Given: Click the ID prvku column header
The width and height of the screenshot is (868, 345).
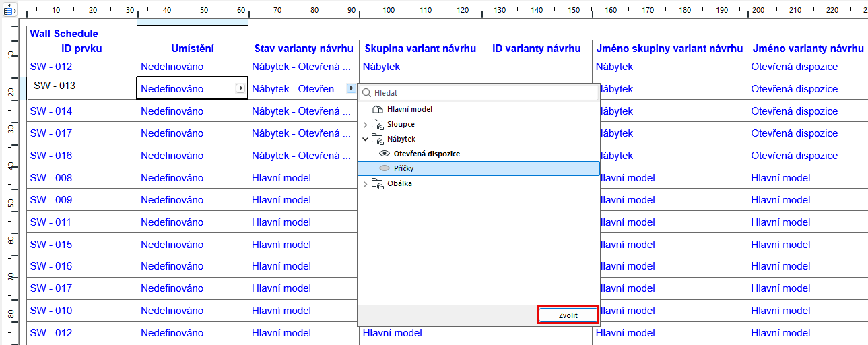Looking at the screenshot, I should click(x=81, y=48).
